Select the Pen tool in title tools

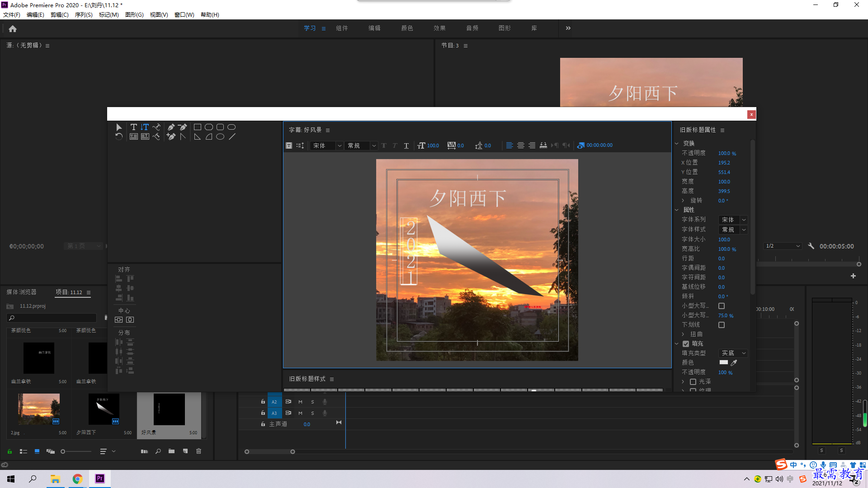171,127
